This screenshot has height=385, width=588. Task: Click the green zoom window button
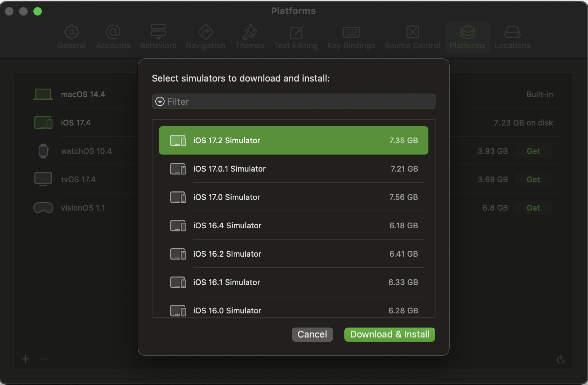coord(38,11)
